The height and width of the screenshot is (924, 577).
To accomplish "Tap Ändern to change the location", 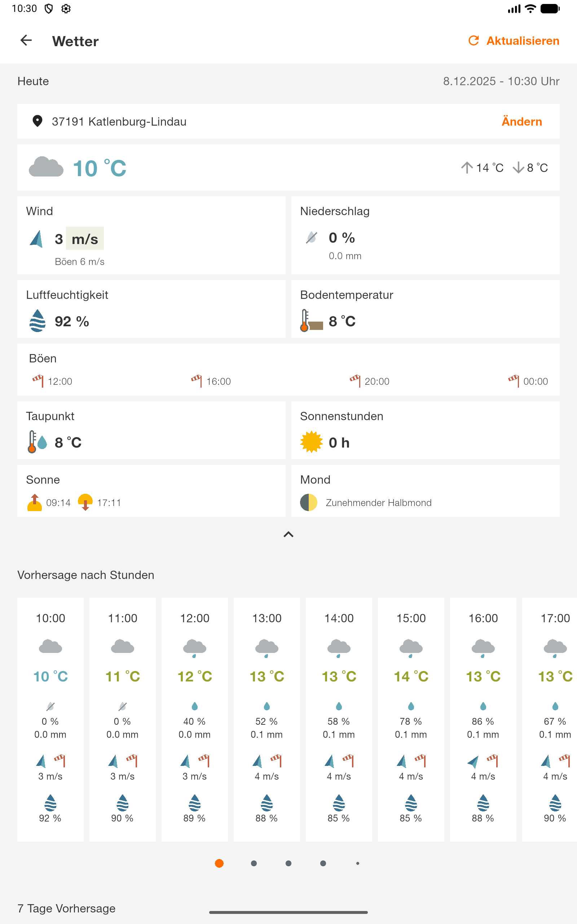I will [x=521, y=121].
